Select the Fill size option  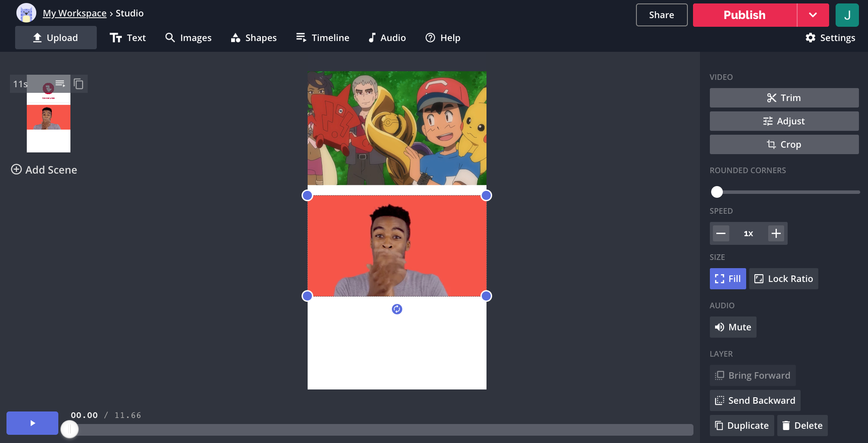(728, 279)
